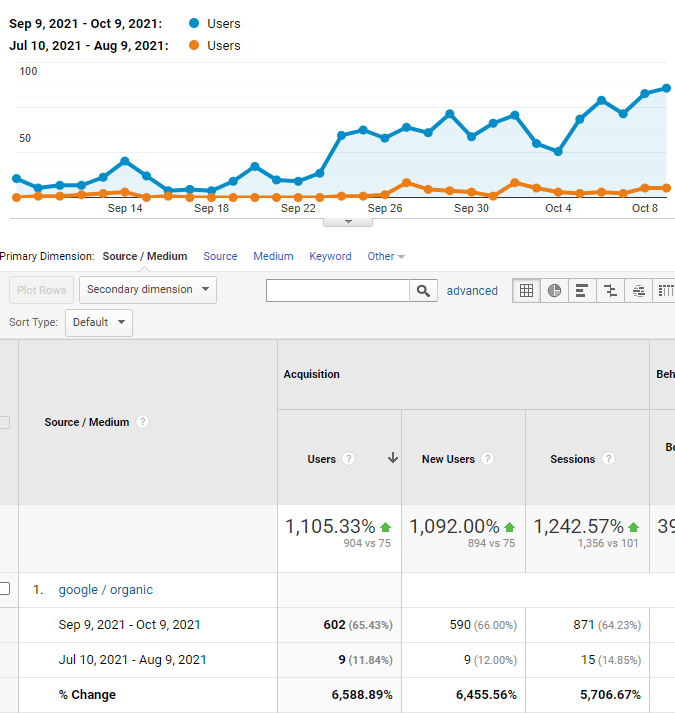Collapse the chart using the handle arrow
This screenshot has height=713, width=675.
348,222
